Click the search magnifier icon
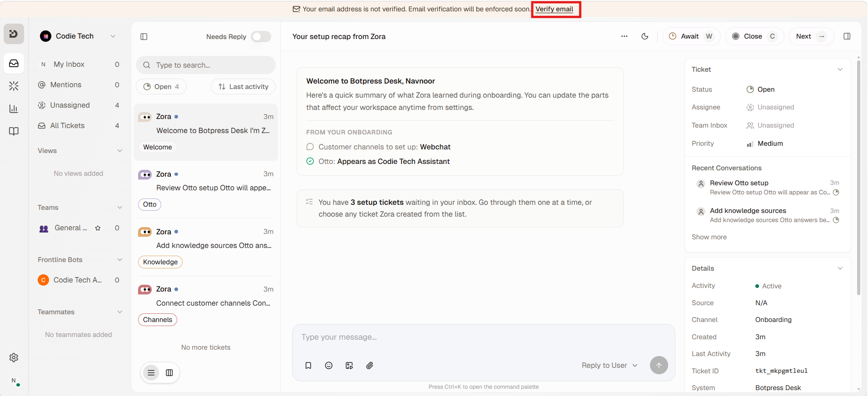The height and width of the screenshot is (396, 868). 147,65
